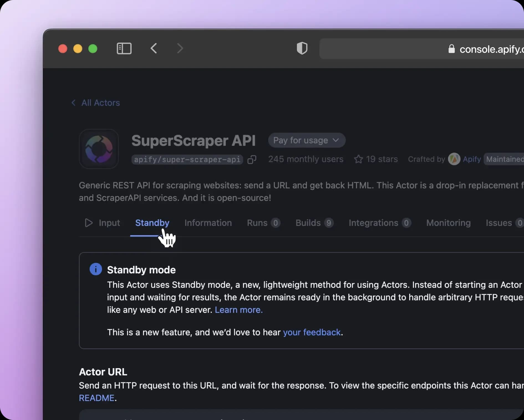Image resolution: width=524 pixels, height=420 pixels.
Task: Go back with the browser back arrow
Action: (154, 48)
